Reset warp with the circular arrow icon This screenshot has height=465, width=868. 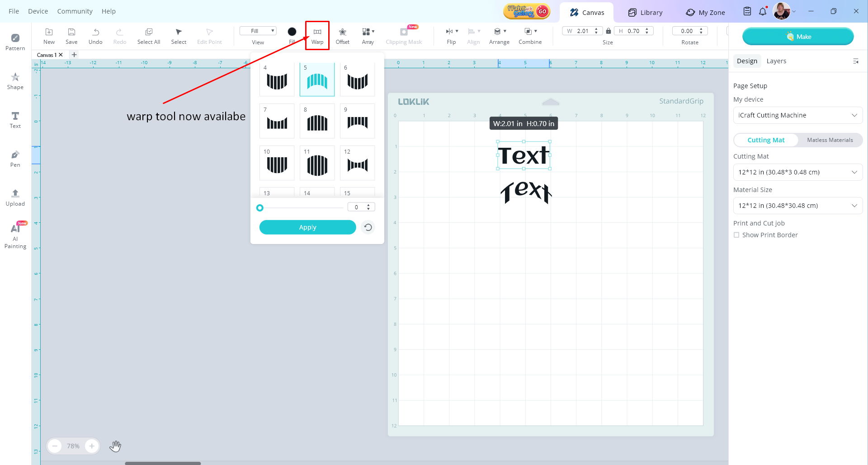pos(368,227)
